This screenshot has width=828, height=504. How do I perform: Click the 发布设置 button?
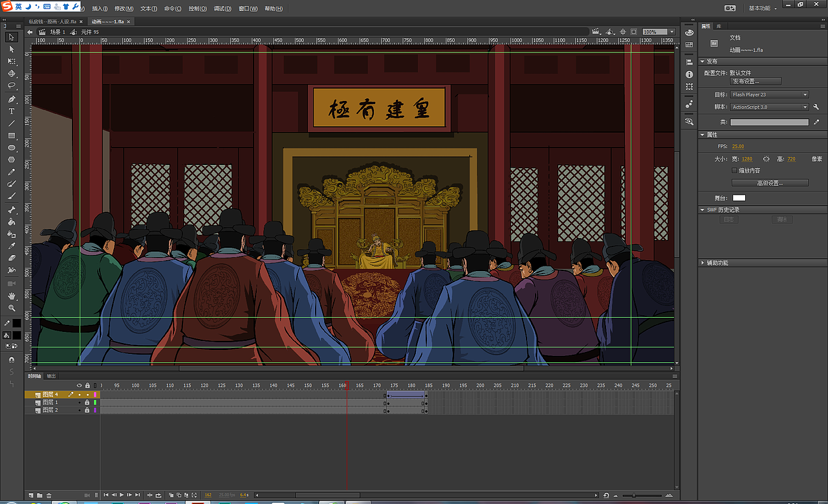(x=755, y=80)
